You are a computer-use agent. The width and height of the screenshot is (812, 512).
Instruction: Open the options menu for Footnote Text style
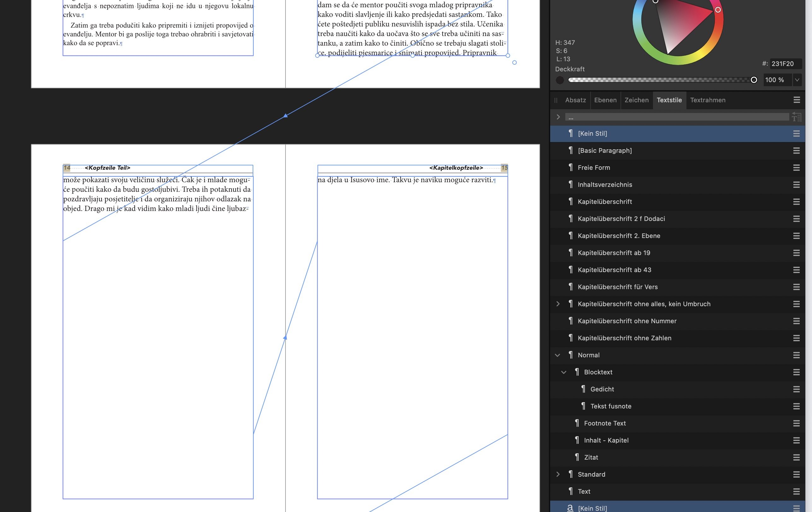tap(797, 423)
